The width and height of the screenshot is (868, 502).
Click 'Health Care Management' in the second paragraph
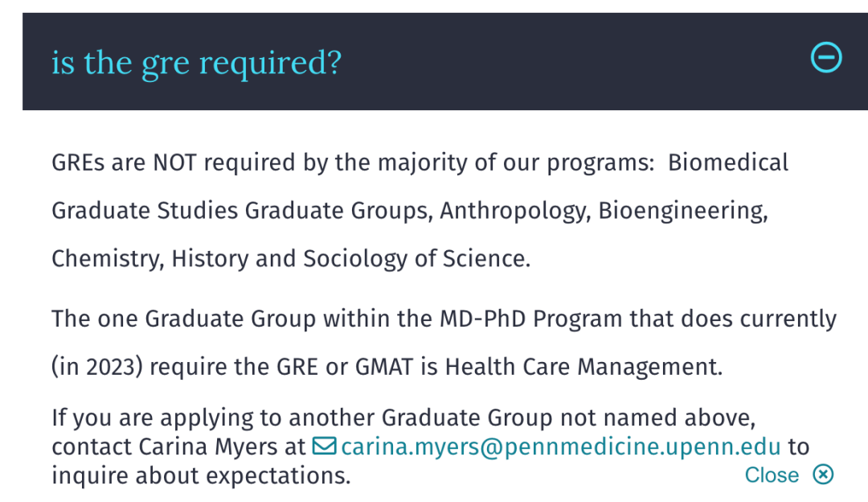point(583,368)
